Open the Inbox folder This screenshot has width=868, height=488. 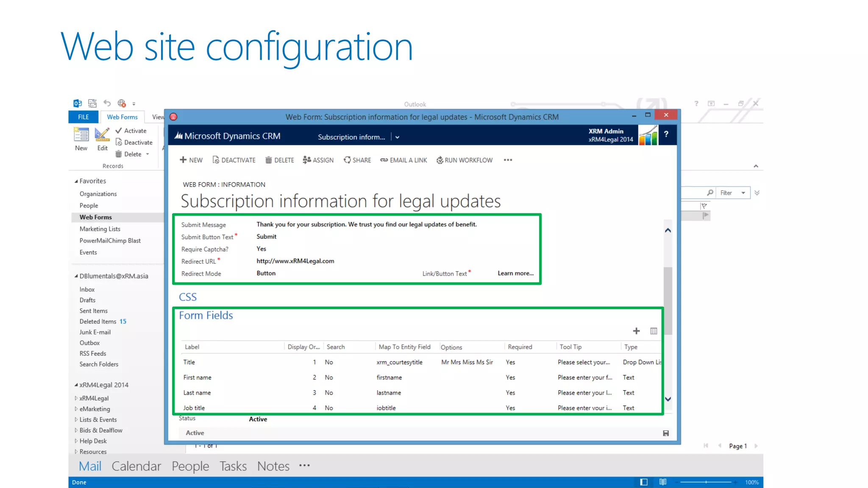(87, 289)
